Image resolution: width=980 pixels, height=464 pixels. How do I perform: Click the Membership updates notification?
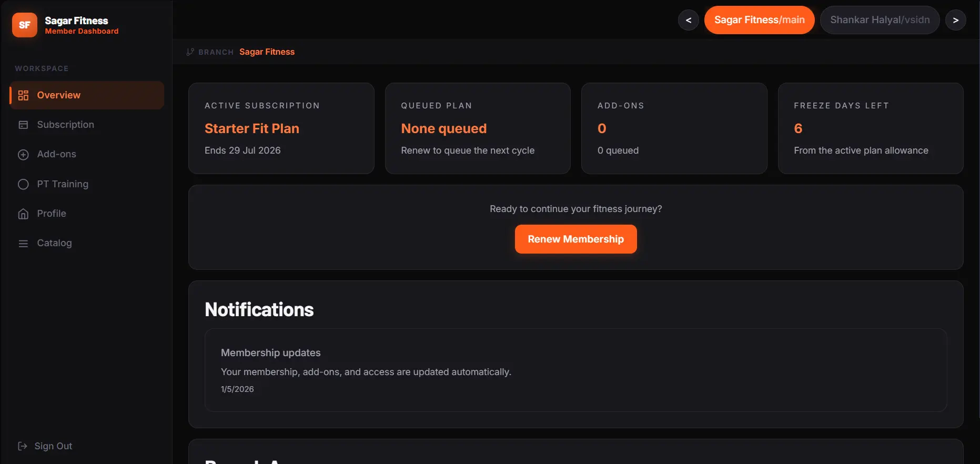point(575,370)
